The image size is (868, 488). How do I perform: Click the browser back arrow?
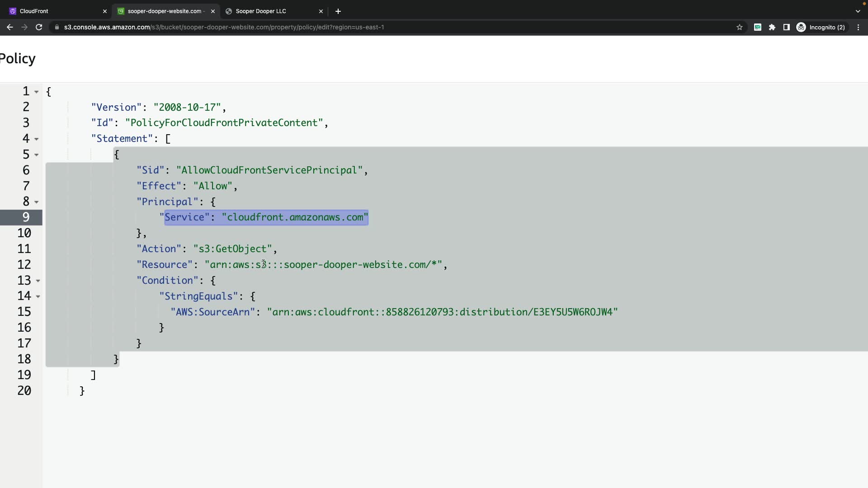pyautogui.click(x=9, y=27)
